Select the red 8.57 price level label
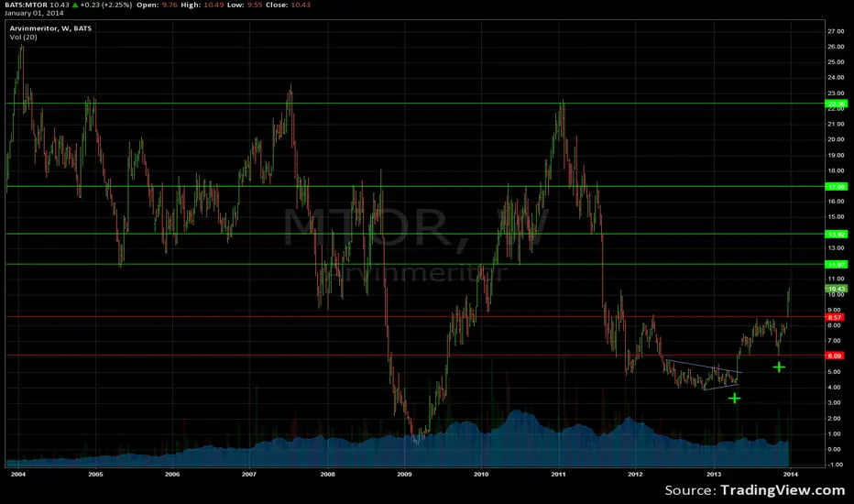 [835, 317]
